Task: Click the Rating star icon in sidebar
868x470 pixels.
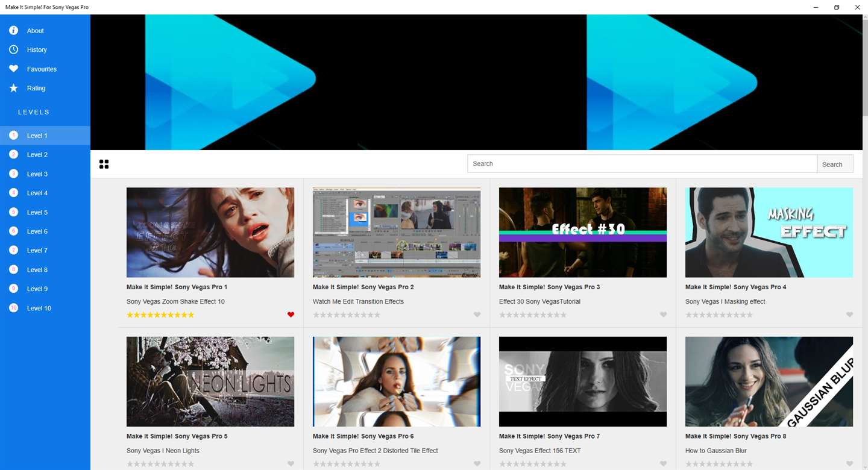Action: pos(13,88)
